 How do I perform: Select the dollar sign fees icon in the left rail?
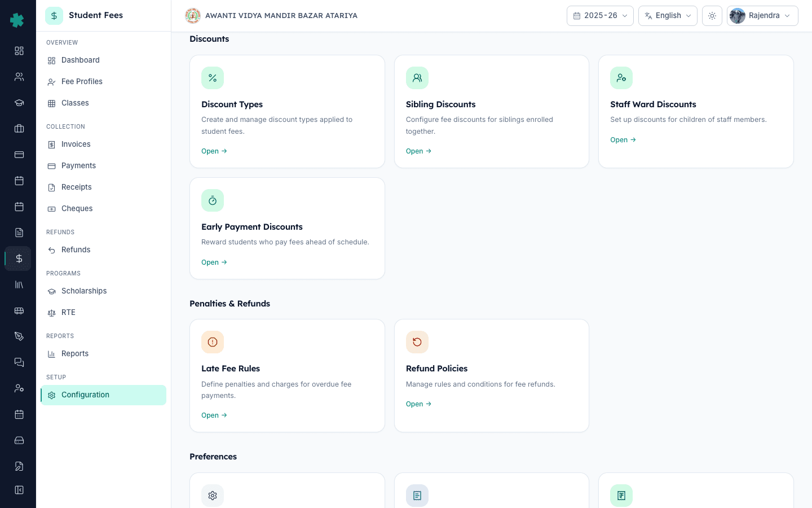[19, 259]
